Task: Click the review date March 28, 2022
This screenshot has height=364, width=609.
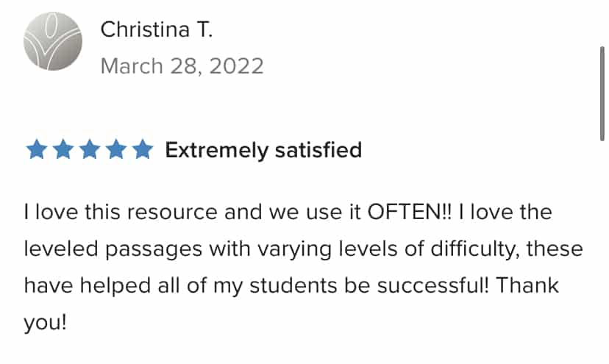Action: click(x=182, y=66)
